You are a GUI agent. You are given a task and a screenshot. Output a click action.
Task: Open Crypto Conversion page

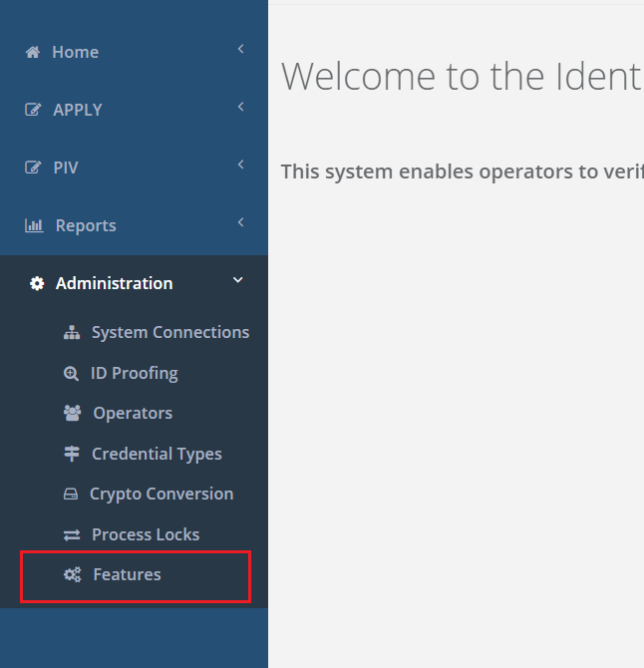pos(161,495)
